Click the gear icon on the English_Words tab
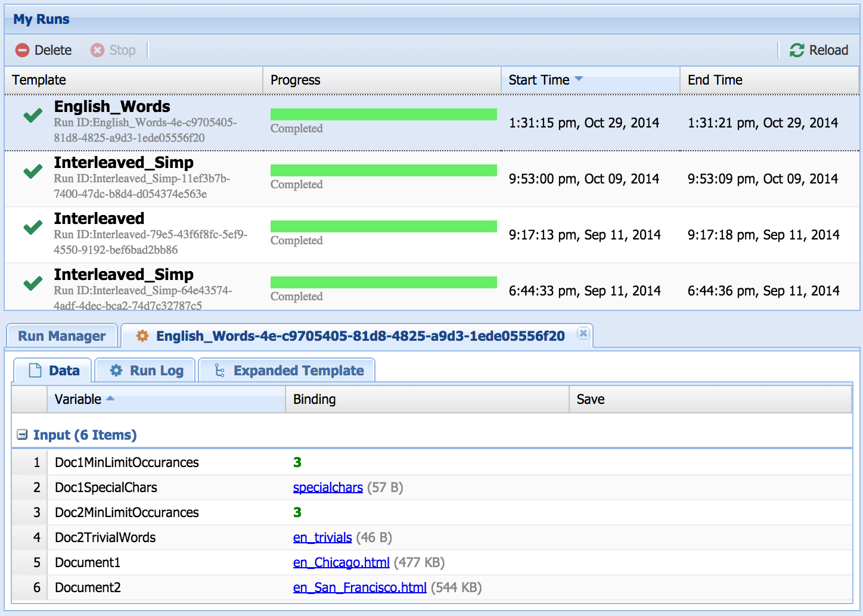863x616 pixels. tap(142, 336)
